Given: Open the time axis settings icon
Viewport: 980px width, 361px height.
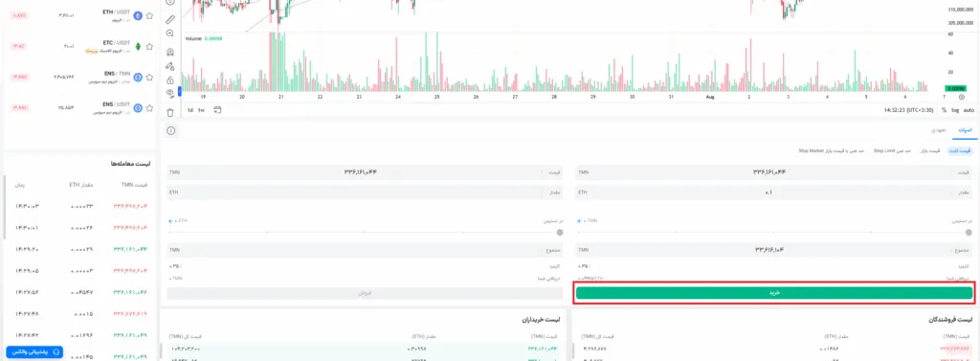Looking at the screenshot, I should click(x=961, y=97).
